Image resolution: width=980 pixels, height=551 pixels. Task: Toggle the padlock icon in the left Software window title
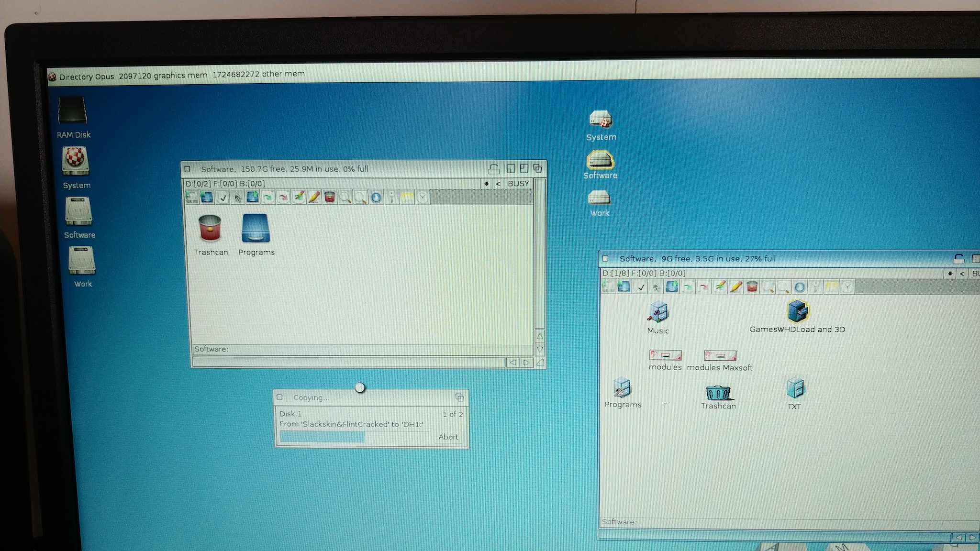[494, 168]
